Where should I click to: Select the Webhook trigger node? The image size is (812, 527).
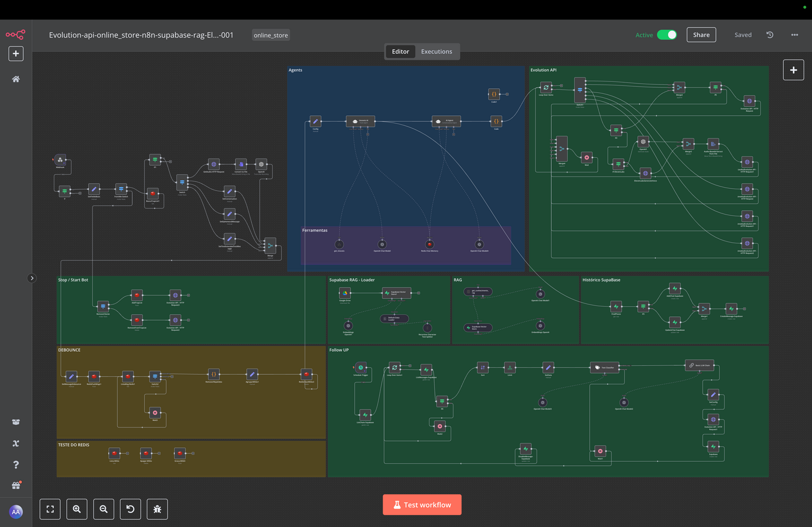pos(60,160)
